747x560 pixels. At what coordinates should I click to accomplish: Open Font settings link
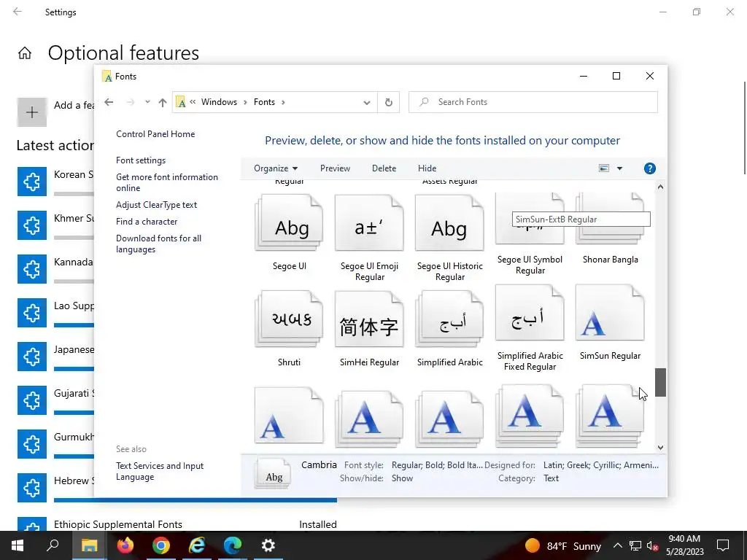click(141, 160)
